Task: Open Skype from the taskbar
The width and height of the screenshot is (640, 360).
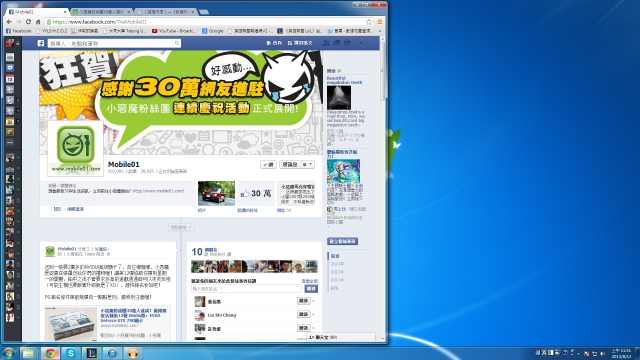Action: click(71, 353)
